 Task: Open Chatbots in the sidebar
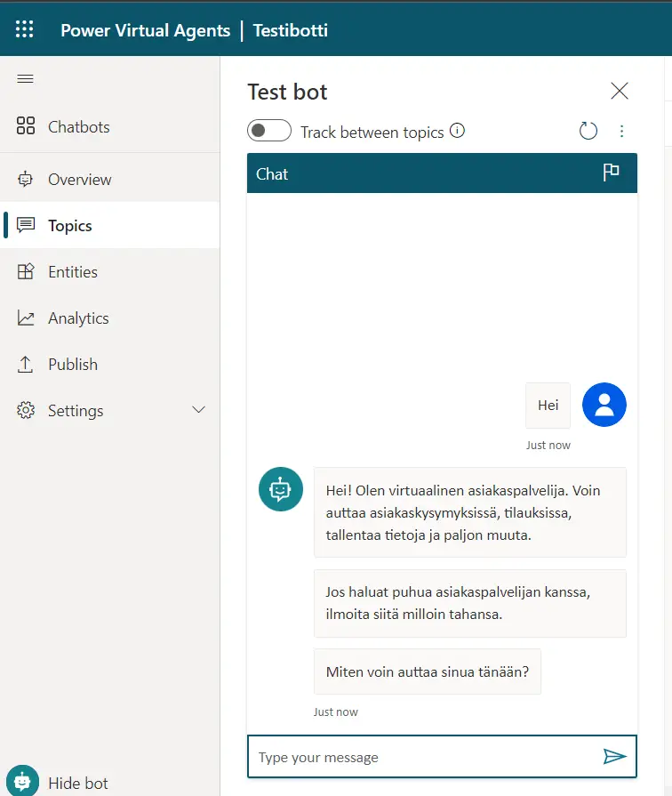(x=78, y=126)
